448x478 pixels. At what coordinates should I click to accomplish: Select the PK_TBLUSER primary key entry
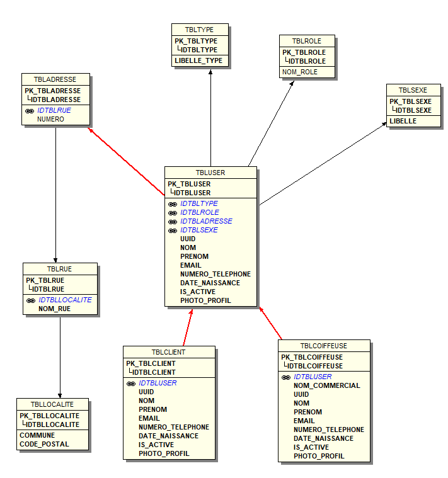tap(189, 184)
